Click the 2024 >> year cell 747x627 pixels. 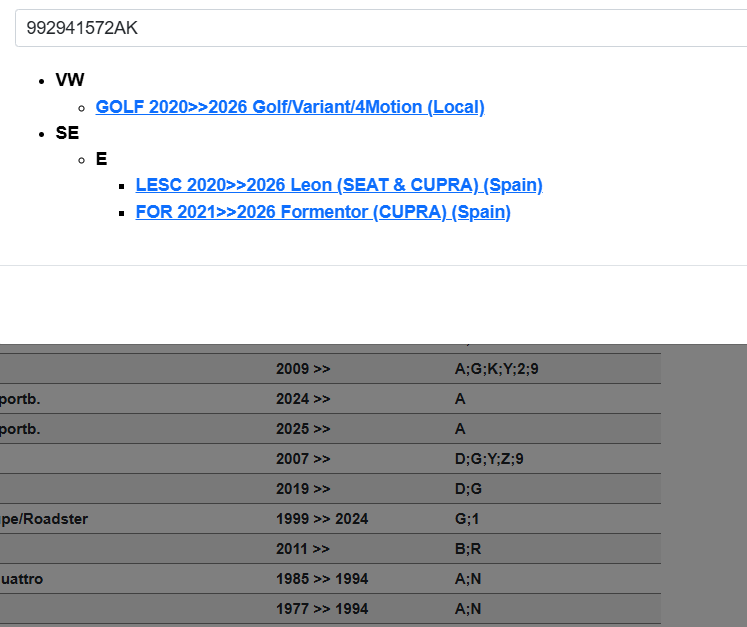point(303,399)
